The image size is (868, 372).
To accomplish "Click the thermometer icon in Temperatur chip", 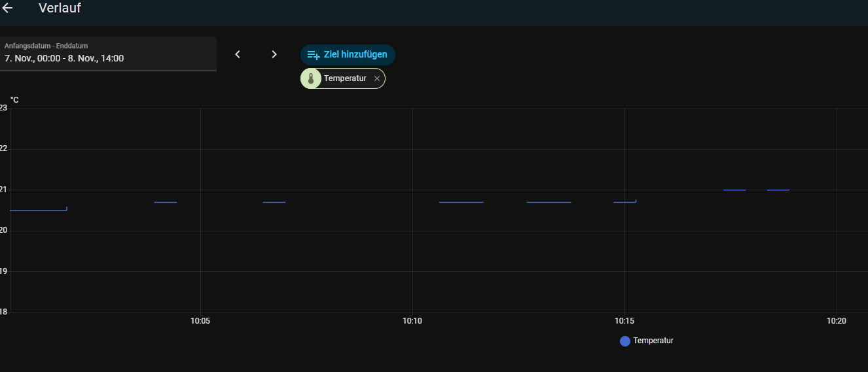I will pyautogui.click(x=311, y=78).
